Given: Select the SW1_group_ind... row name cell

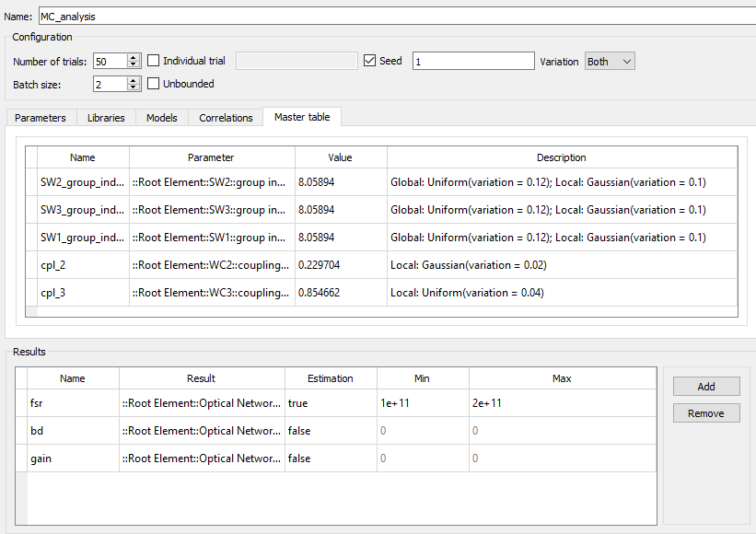Looking at the screenshot, I should click(83, 238).
